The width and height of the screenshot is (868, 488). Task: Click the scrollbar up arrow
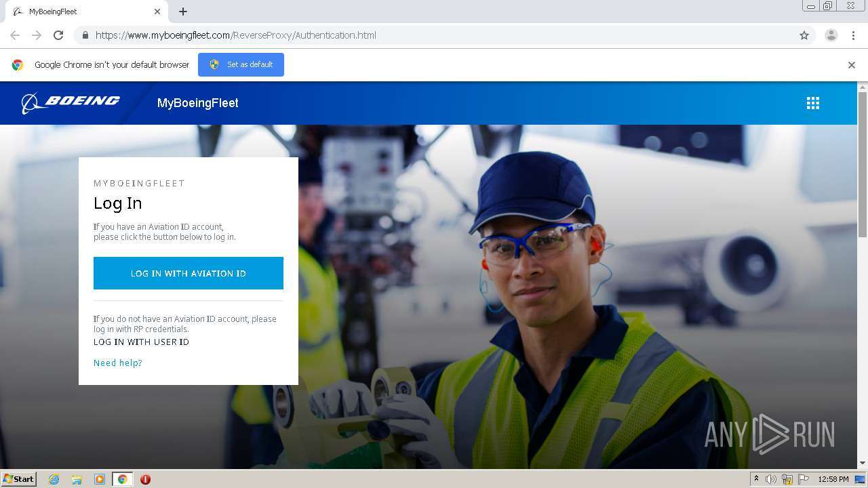pyautogui.click(x=862, y=87)
